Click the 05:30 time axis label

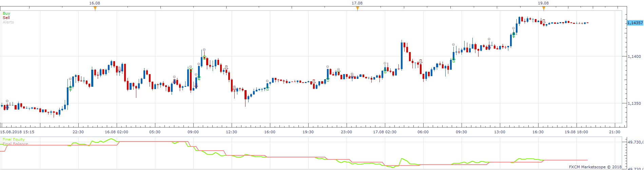click(155, 132)
